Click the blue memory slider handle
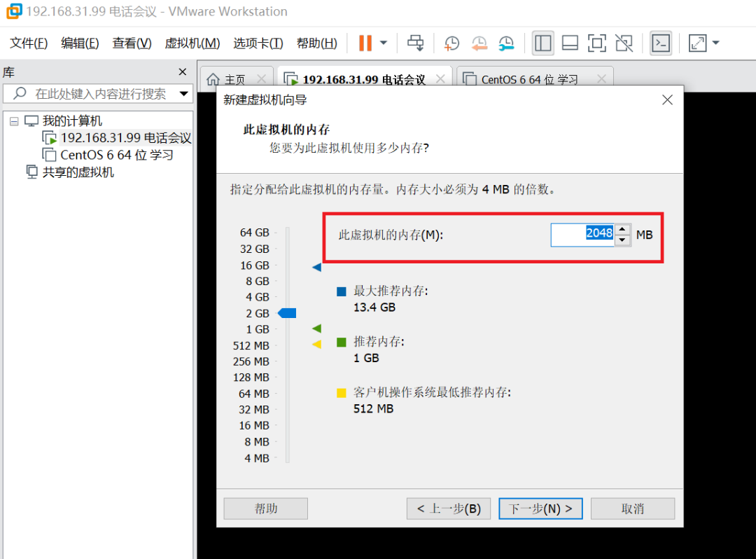Viewport: 756px width, 559px height. tap(288, 314)
